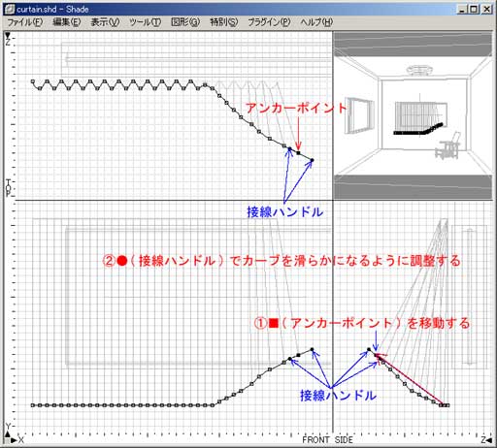Maximize the Shade window
This screenshot has width=497, height=448.
click(474, 9)
